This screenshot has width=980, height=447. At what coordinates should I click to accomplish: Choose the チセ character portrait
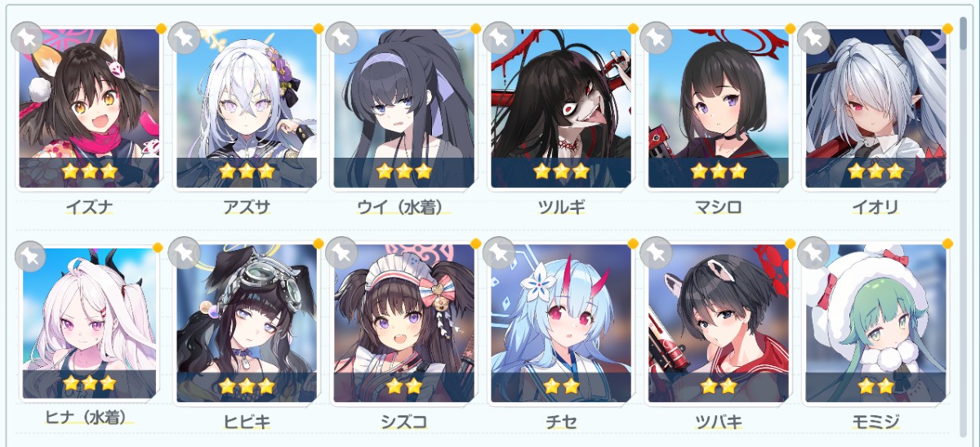tap(561, 324)
